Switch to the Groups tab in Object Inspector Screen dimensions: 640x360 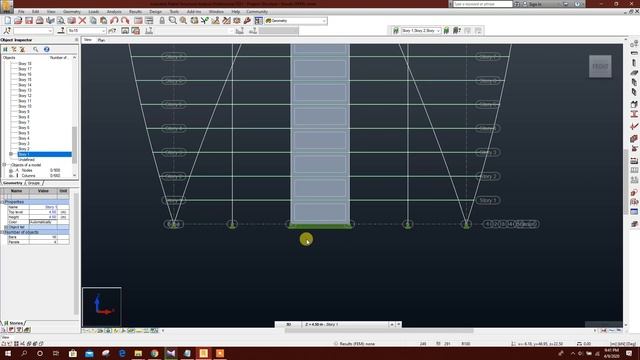pos(34,183)
